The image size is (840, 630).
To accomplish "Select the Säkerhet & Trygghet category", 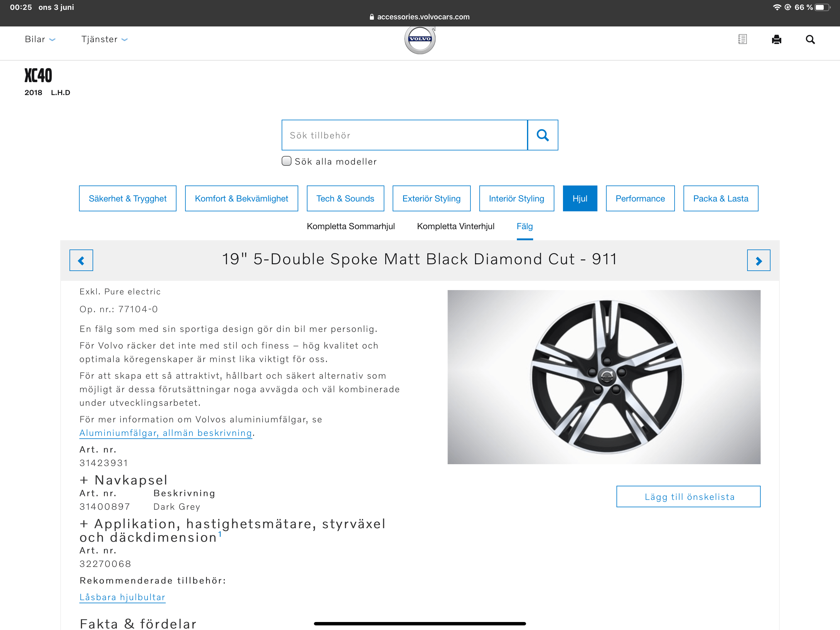I will pos(128,198).
